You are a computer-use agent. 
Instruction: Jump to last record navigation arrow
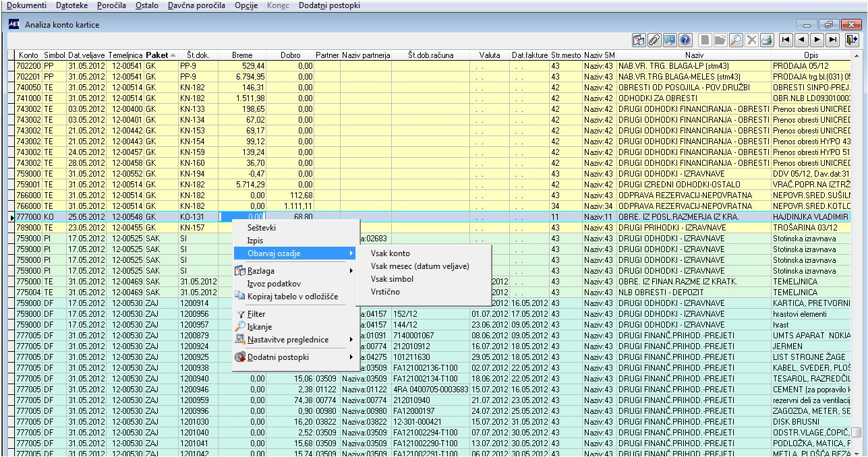point(834,40)
